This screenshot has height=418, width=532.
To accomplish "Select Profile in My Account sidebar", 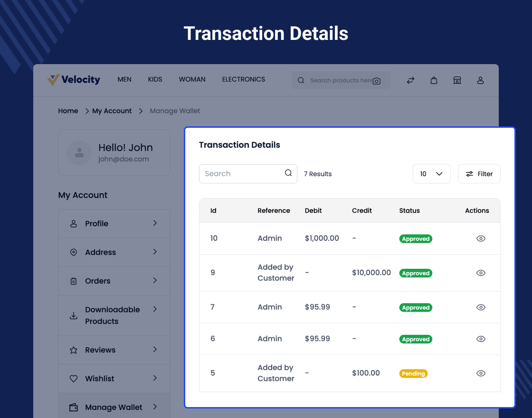I will click(114, 224).
